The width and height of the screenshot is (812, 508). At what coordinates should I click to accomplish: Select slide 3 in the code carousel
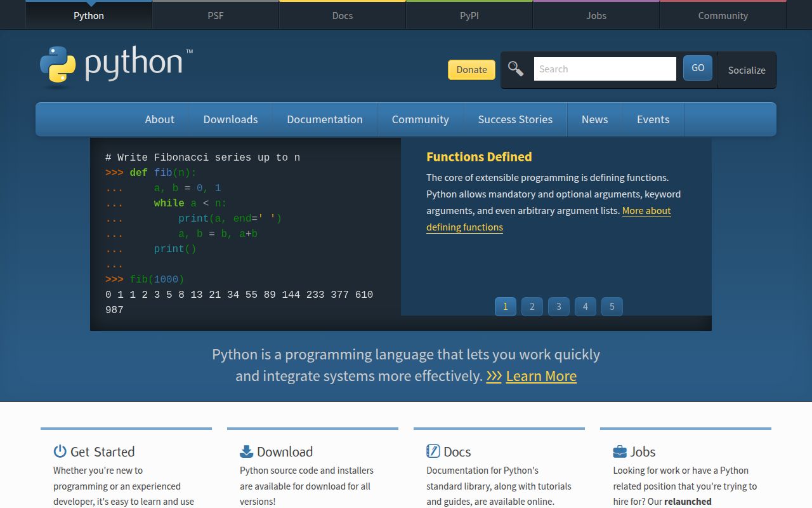point(559,307)
